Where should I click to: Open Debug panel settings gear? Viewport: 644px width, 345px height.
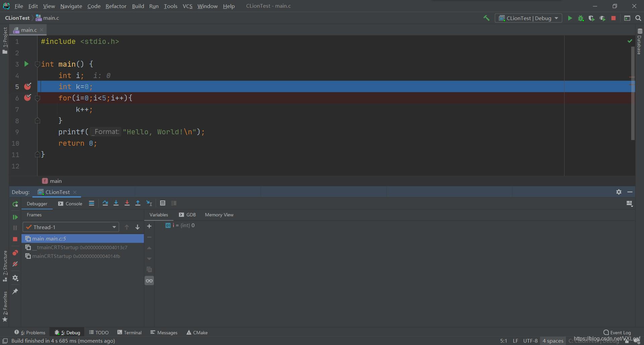click(x=619, y=192)
